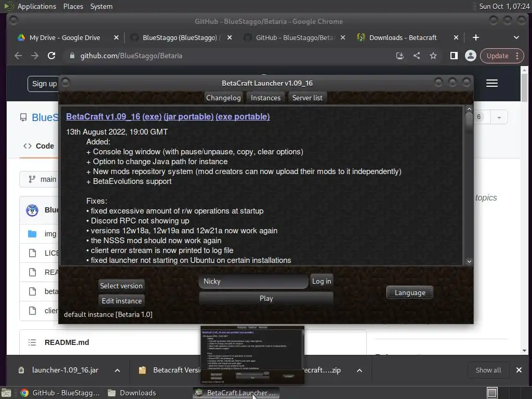The width and height of the screenshot is (532, 399).
Task: Switch to GitHub Chrome taskbar item
Action: (x=60, y=393)
